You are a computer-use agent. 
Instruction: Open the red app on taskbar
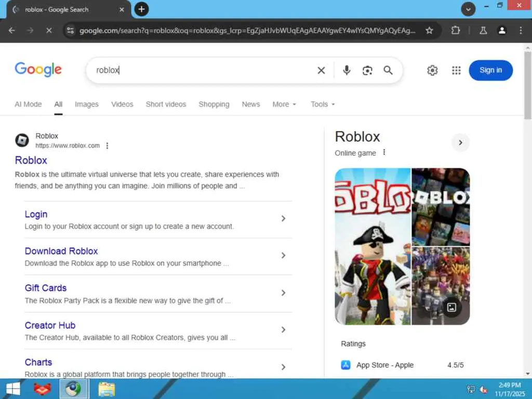click(42, 389)
